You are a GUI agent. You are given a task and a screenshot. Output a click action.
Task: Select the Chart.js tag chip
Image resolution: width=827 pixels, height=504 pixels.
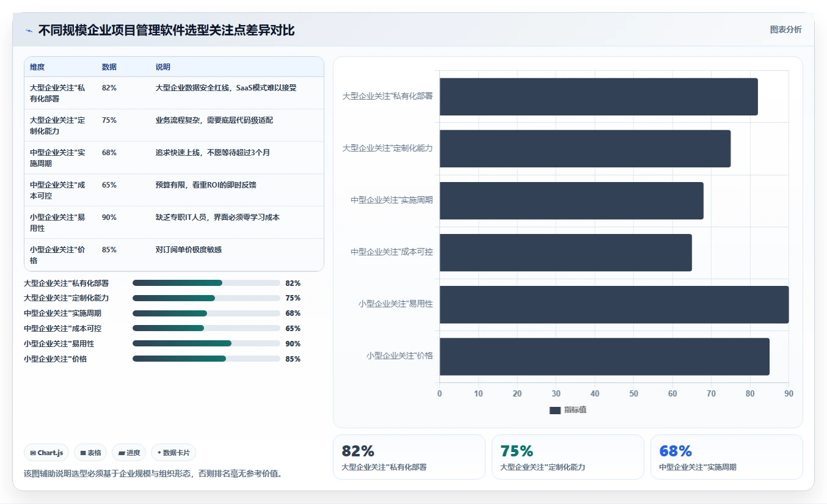pos(47,453)
